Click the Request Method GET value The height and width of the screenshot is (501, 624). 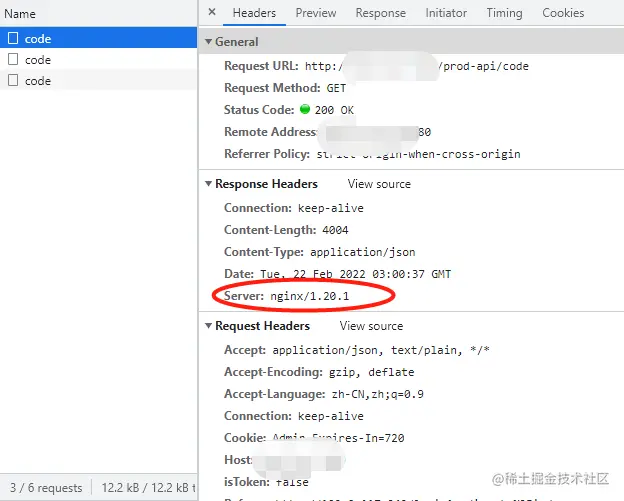point(336,88)
